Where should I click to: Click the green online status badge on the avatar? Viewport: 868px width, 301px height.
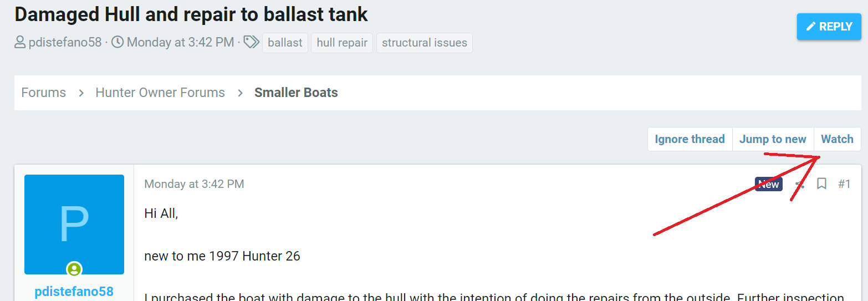point(74,269)
